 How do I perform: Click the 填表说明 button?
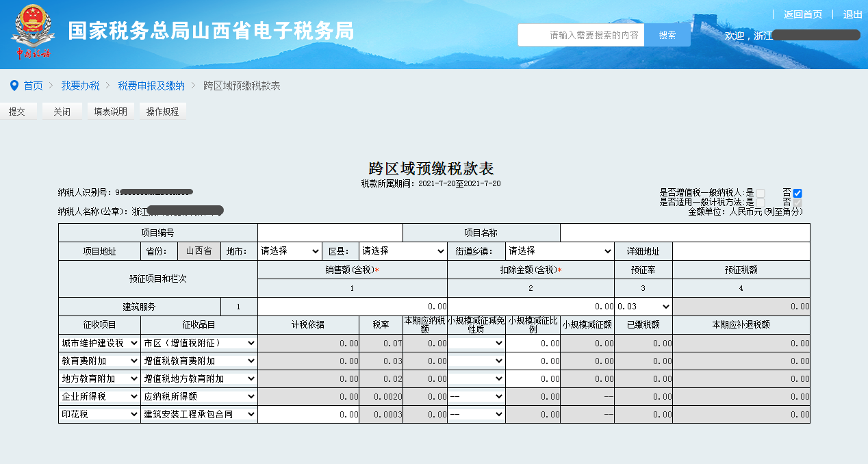(x=111, y=111)
